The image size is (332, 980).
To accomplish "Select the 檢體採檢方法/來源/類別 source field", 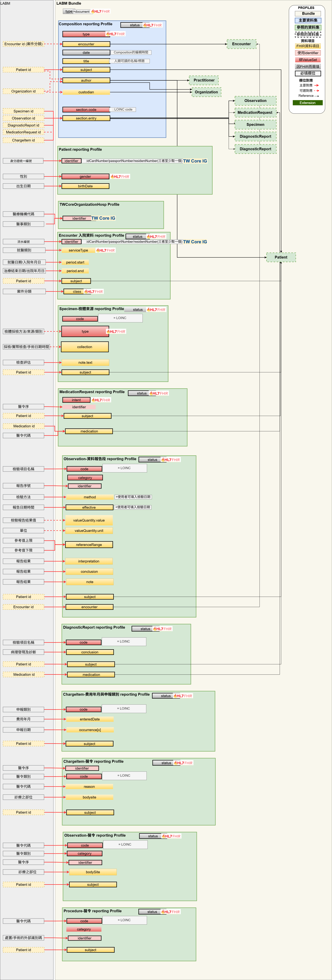I will coord(24,331).
